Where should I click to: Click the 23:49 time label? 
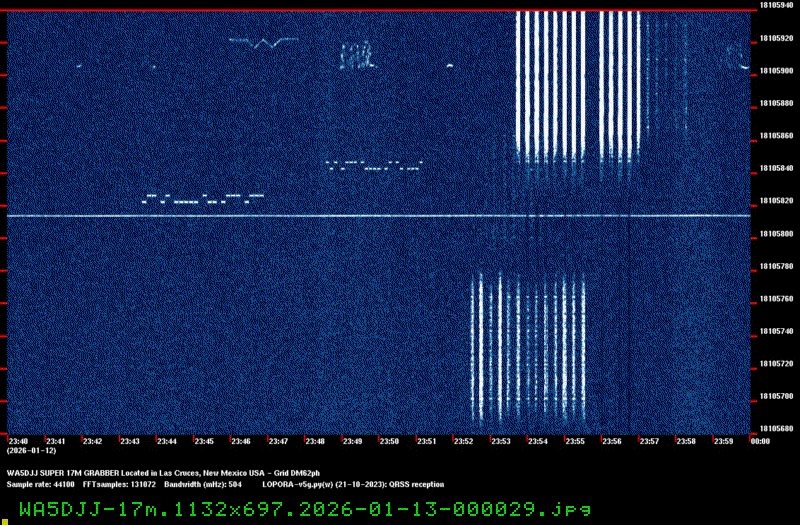tap(353, 441)
